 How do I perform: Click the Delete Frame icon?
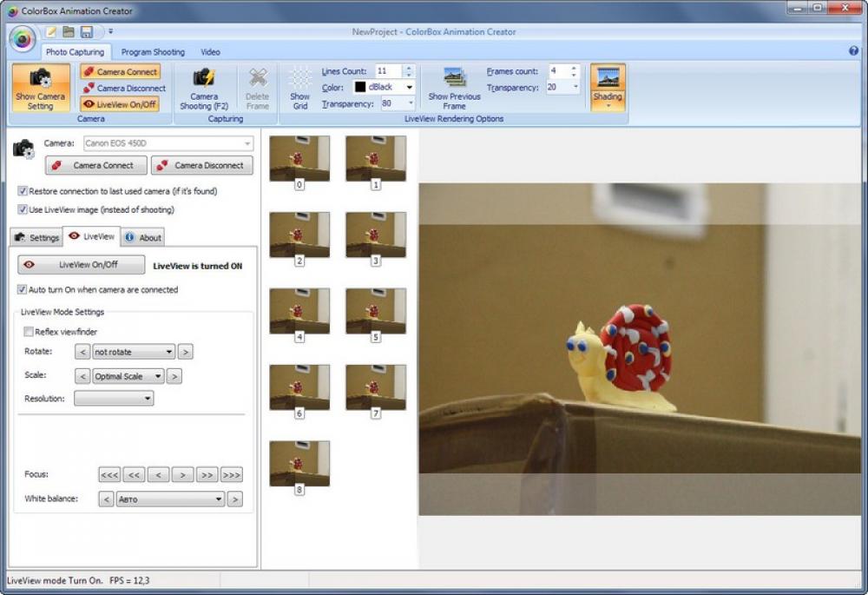[x=256, y=87]
